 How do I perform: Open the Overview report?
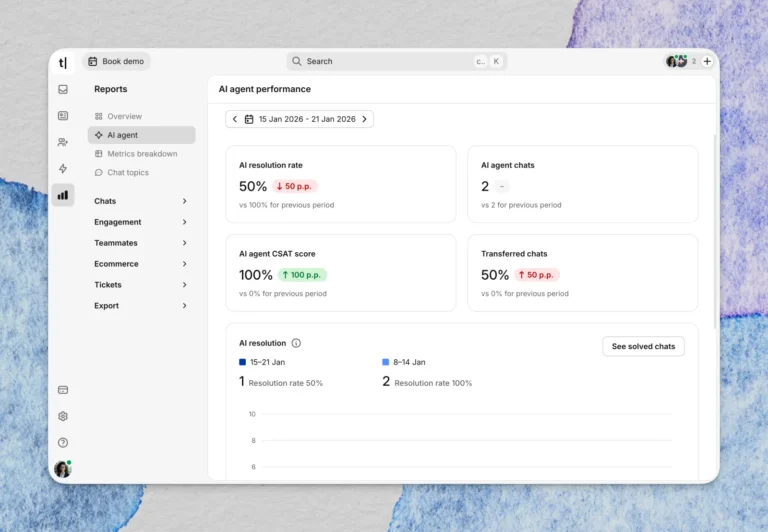click(142, 116)
